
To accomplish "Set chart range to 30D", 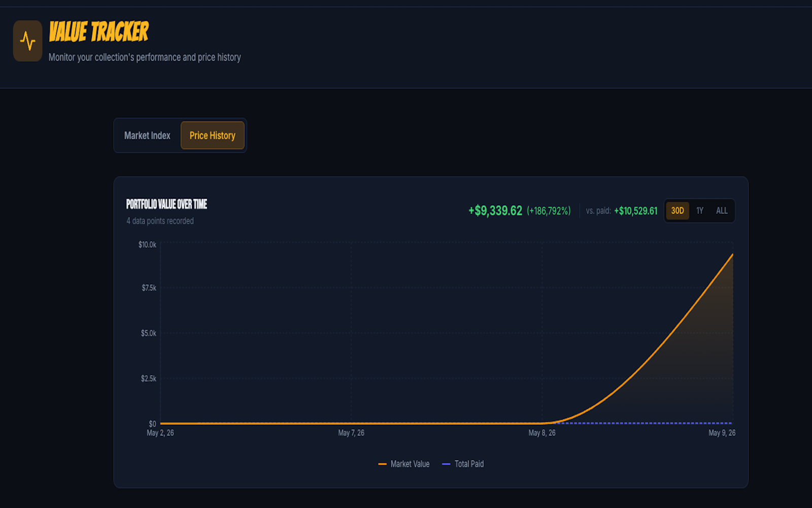I will [x=678, y=211].
